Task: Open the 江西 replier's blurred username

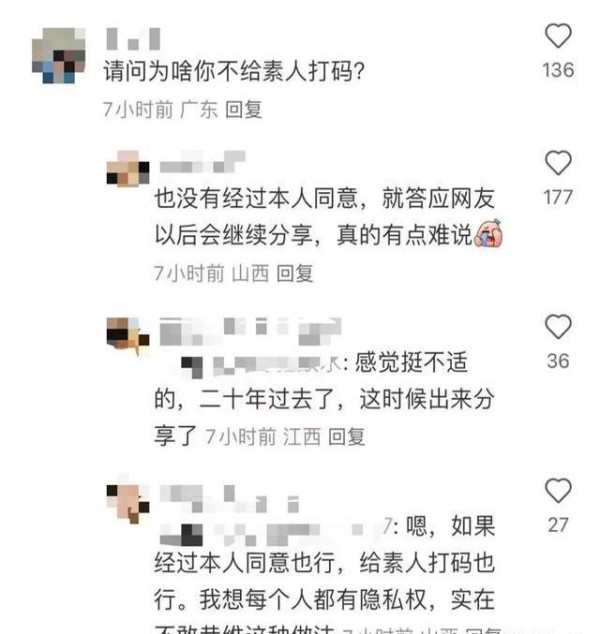Action: [x=250, y=332]
